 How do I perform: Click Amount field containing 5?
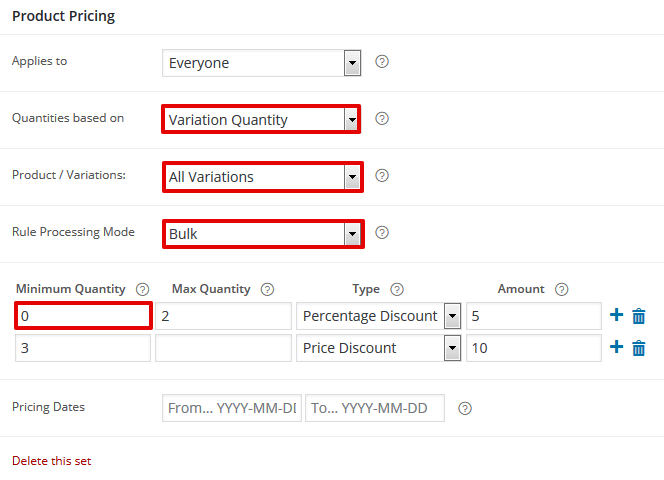coord(534,316)
